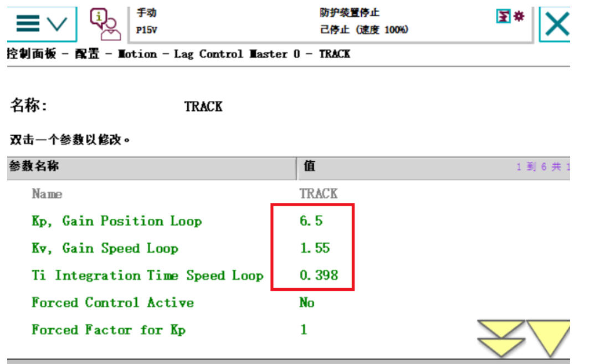Open the ABB main menu hamburger button
Screen dimensions: 595x364
coord(42,23)
